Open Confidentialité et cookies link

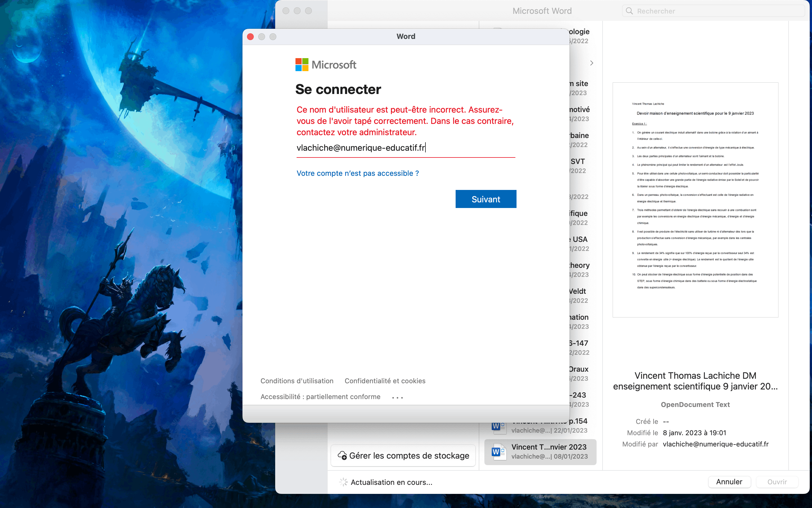click(x=385, y=381)
